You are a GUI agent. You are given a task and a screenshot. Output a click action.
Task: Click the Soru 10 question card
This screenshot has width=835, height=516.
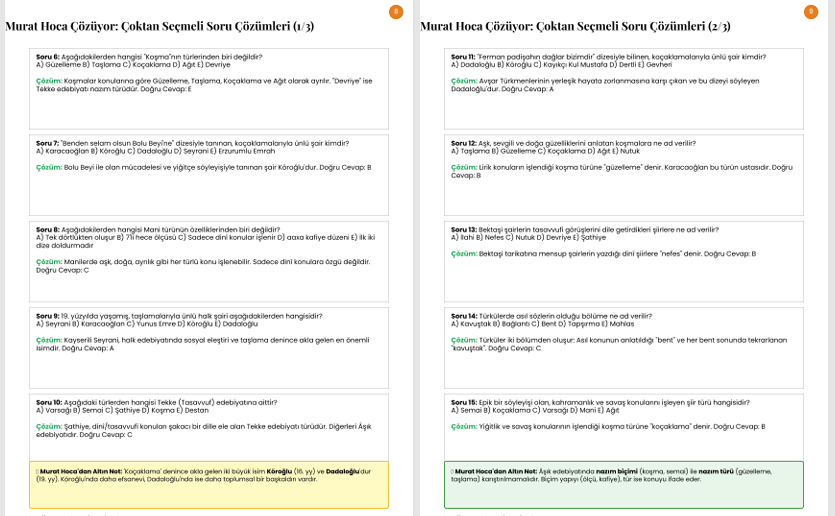pos(208,426)
